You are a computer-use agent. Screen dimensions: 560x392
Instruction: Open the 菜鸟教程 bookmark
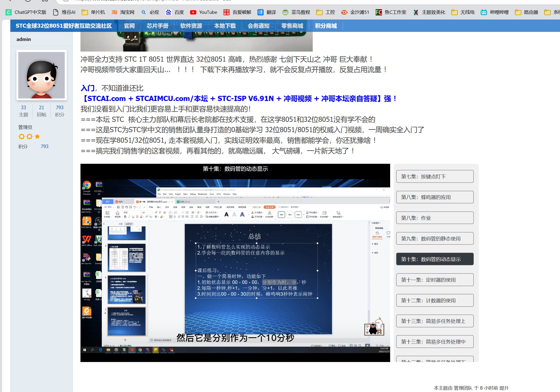[296, 12]
